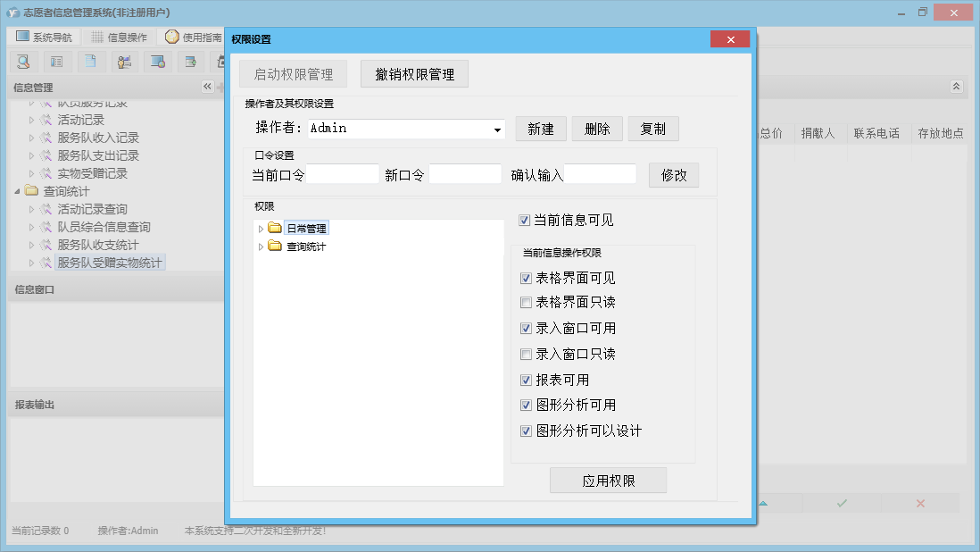
Task: Select 日常管理 label in permissions tree
Action: [x=306, y=229]
